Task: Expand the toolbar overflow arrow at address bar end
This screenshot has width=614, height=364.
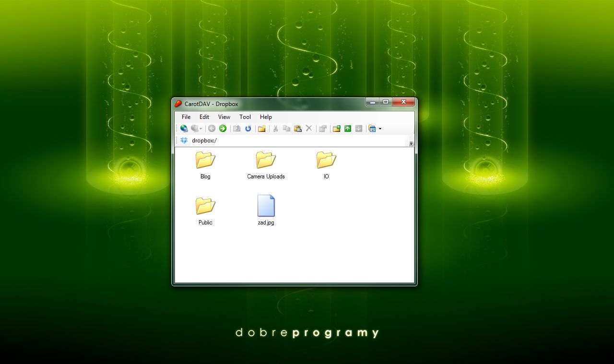Action: pos(411,143)
